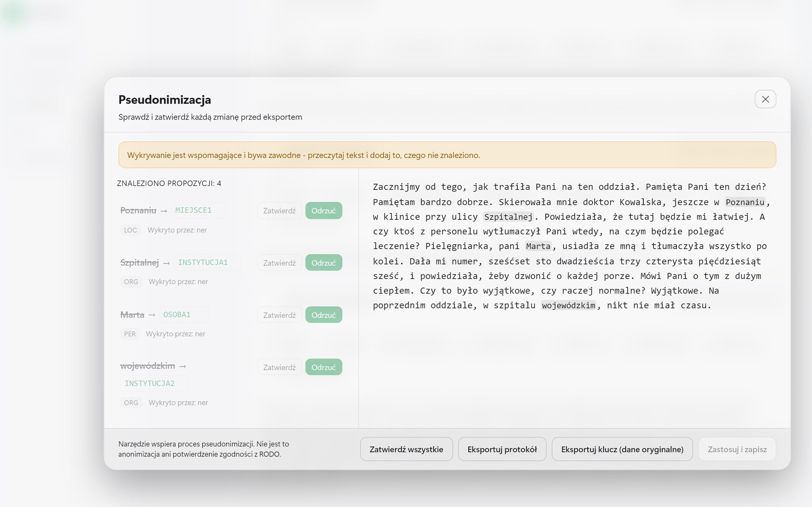Image resolution: width=812 pixels, height=507 pixels.
Task: Export the protocol with Eksportuj protokół
Action: 502,449
